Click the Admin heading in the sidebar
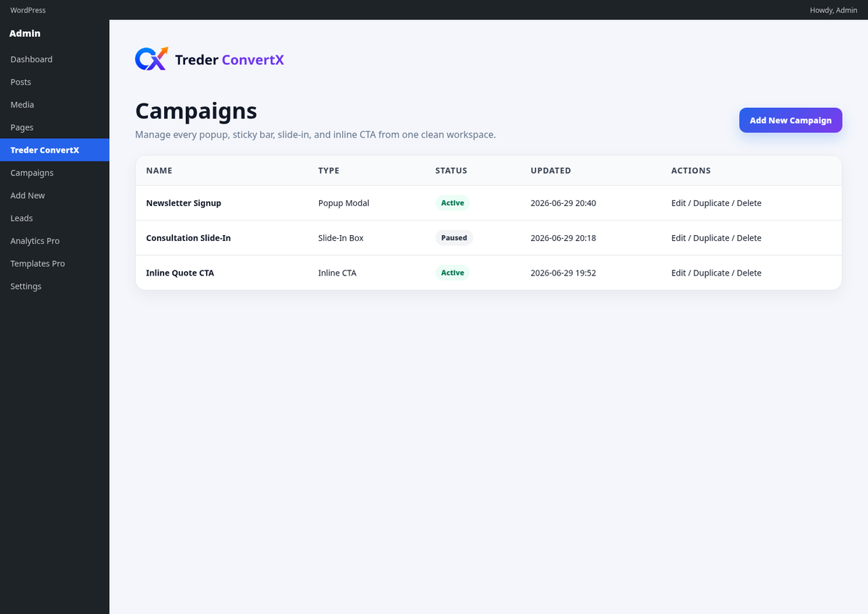Image resolution: width=868 pixels, height=614 pixels. tap(25, 33)
